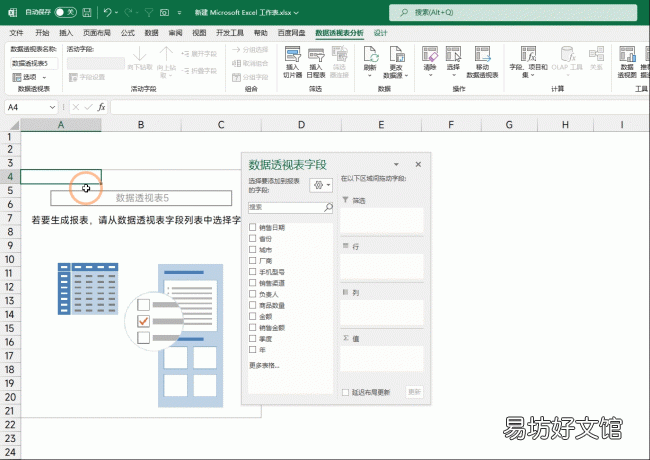Check the 手机型号 field checkbox
This screenshot has height=460, width=650.
coord(252,271)
